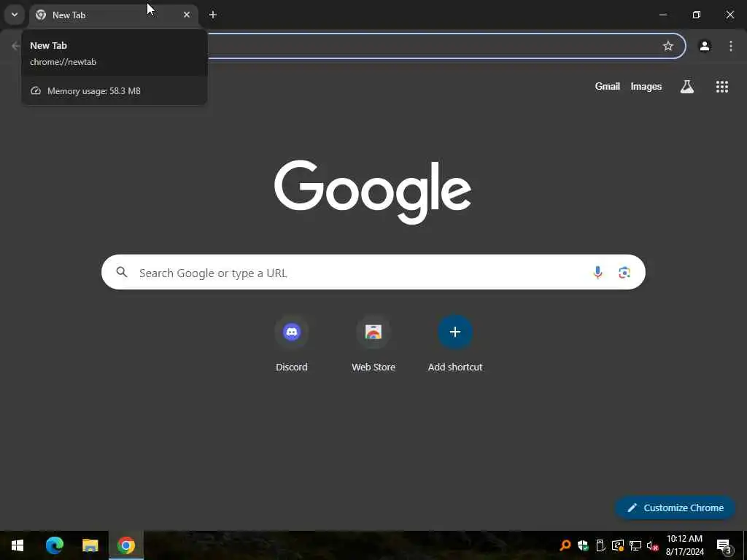Viewport: 747px width, 560px height.
Task: Open the Web Store shortcut
Action: pos(373,343)
